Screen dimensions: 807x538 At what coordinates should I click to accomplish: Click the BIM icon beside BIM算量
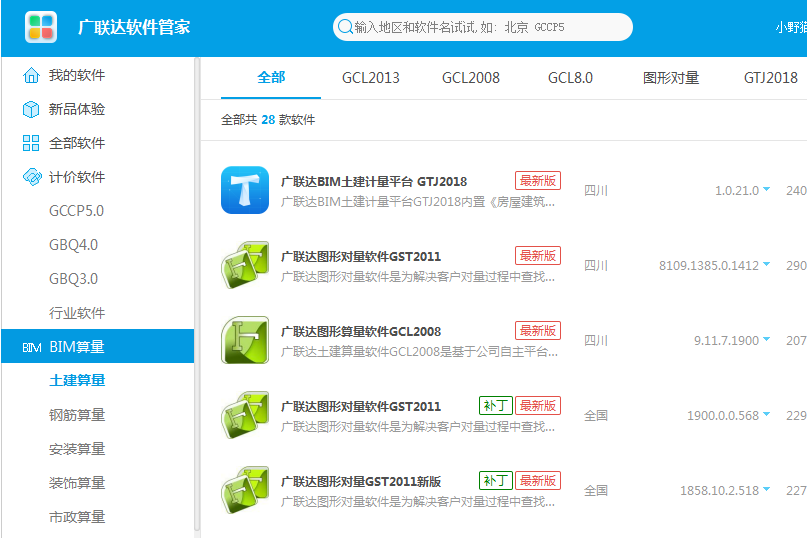(31, 348)
